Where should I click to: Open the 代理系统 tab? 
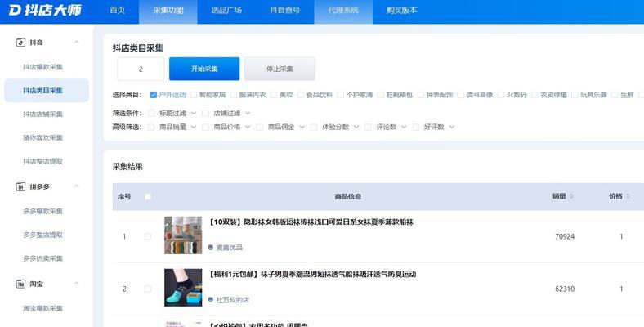coord(343,11)
